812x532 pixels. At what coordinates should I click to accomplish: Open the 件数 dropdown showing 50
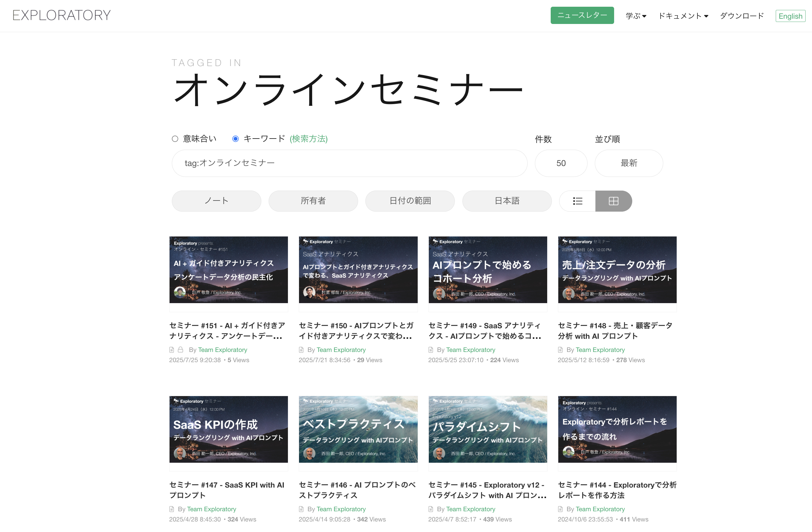point(561,163)
